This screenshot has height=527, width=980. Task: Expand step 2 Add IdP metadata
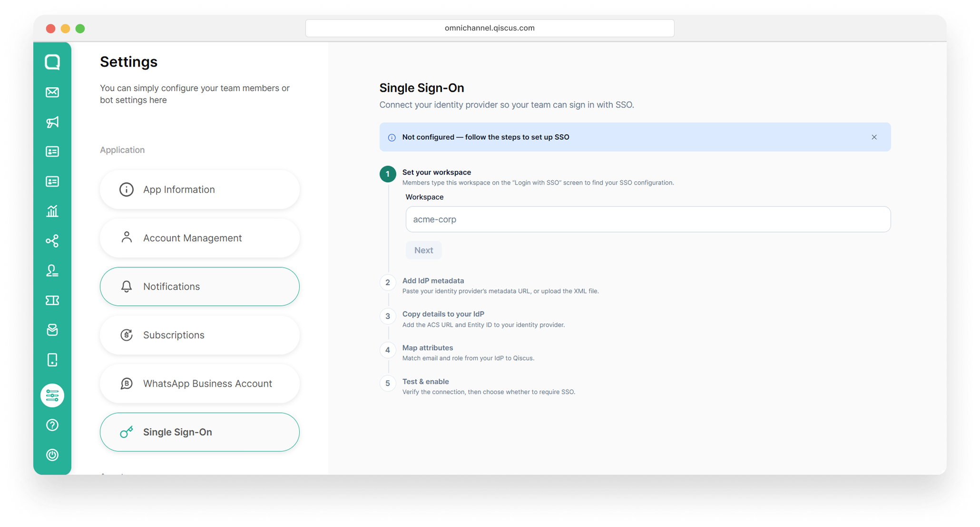[433, 281]
